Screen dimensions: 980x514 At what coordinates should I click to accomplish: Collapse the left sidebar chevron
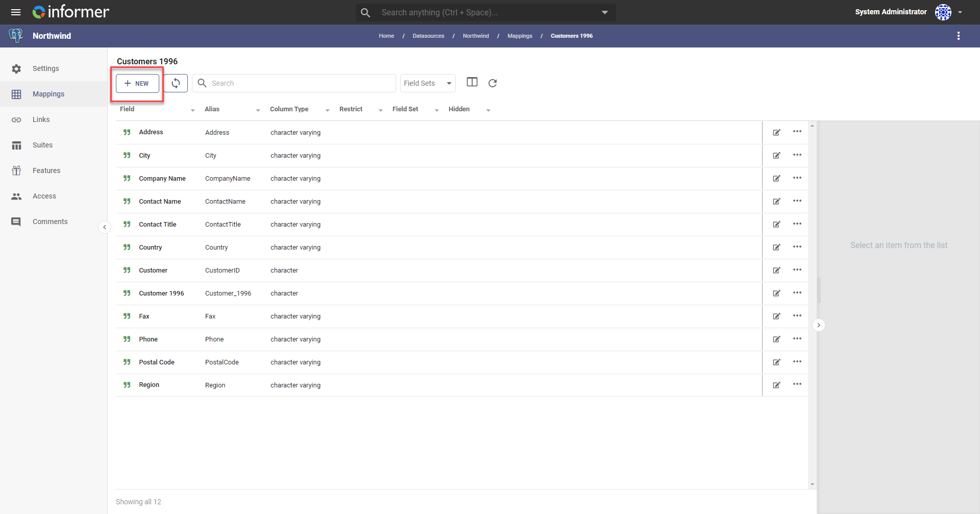[105, 227]
